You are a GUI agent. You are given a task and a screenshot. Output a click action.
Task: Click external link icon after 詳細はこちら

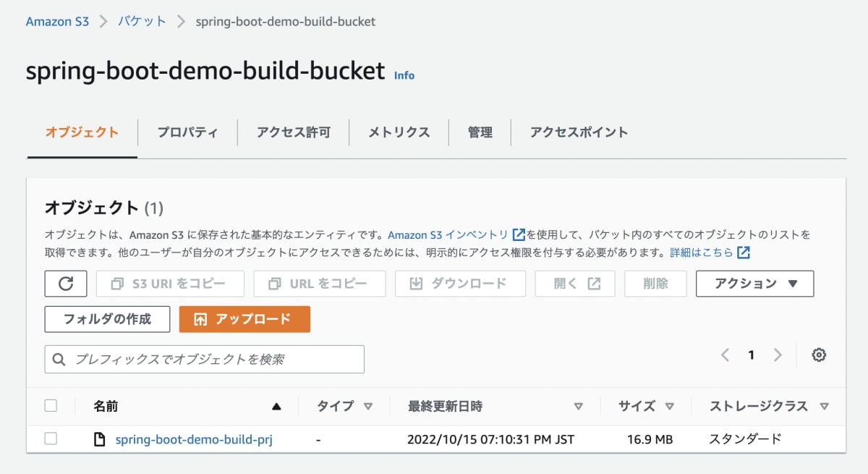744,253
